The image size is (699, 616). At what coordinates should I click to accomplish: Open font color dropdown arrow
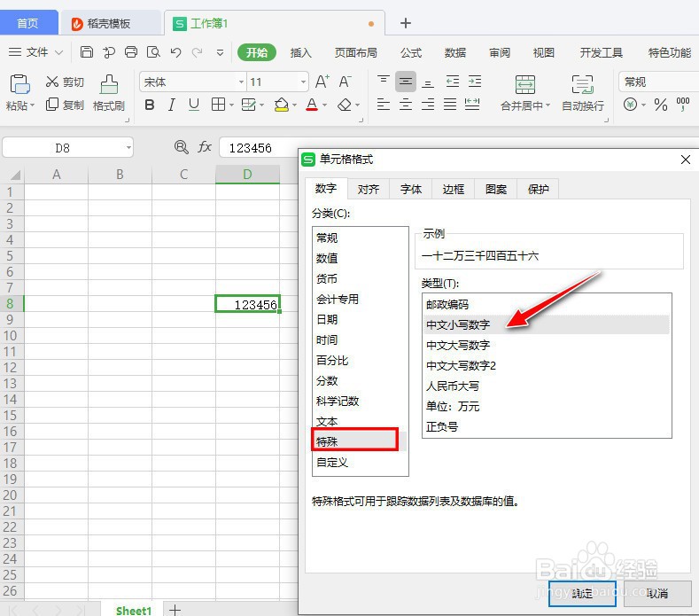[324, 105]
